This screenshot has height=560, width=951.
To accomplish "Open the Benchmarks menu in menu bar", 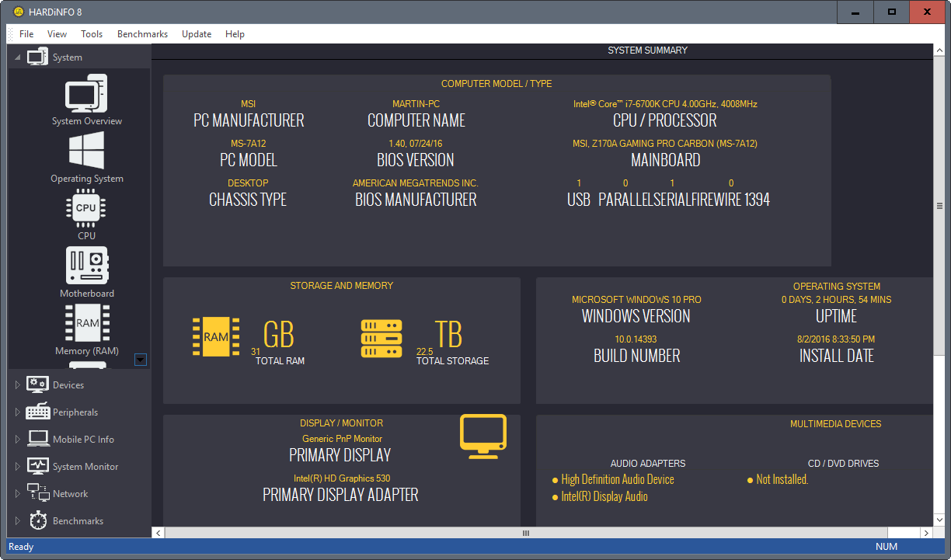I will click(142, 34).
